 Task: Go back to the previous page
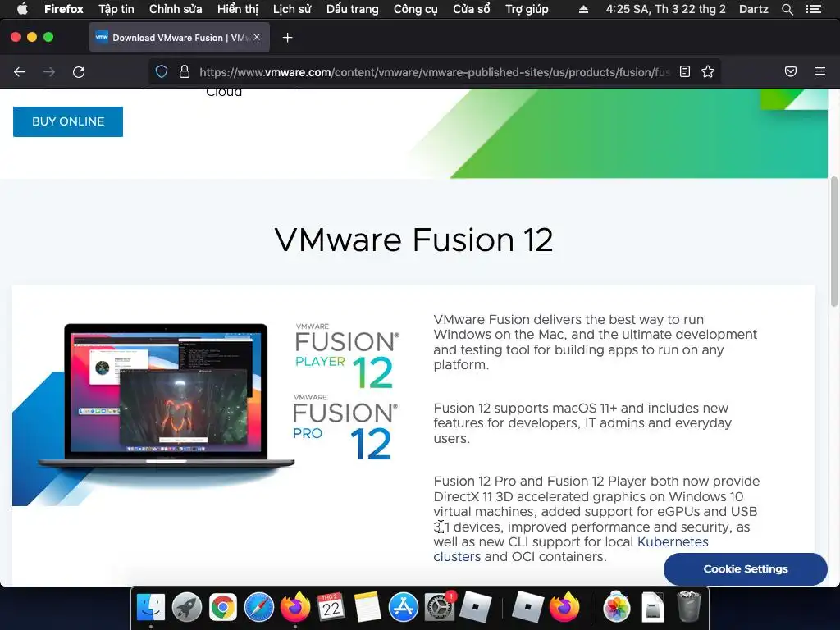[x=20, y=72]
